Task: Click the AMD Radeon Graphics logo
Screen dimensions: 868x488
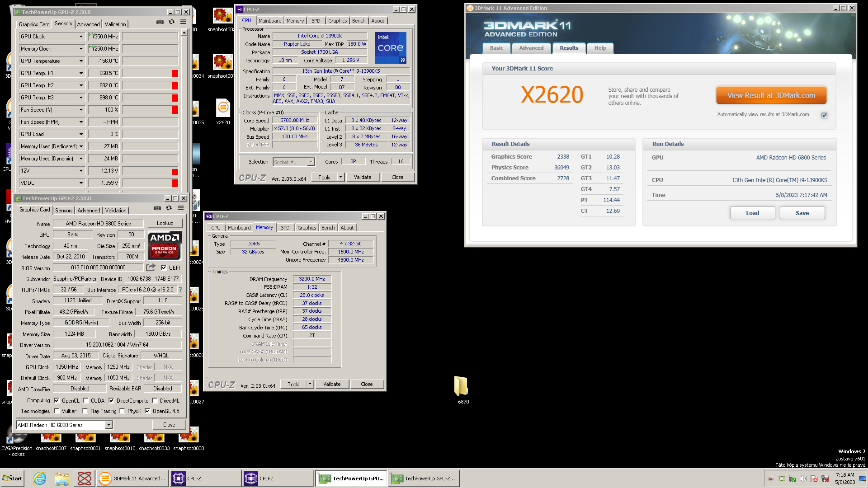Action: pos(165,245)
